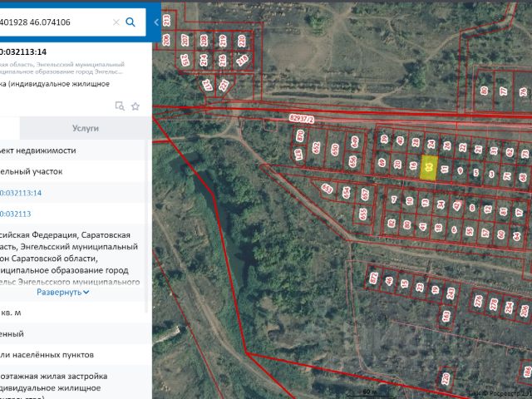Select parcel 278 on the map
The width and height of the screenshot is (532, 399).
pyautogui.click(x=494, y=304)
